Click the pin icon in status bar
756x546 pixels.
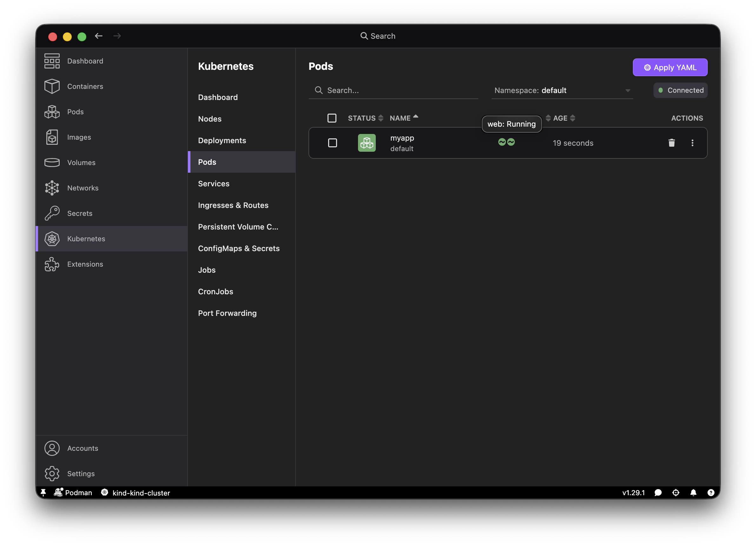[43, 492]
